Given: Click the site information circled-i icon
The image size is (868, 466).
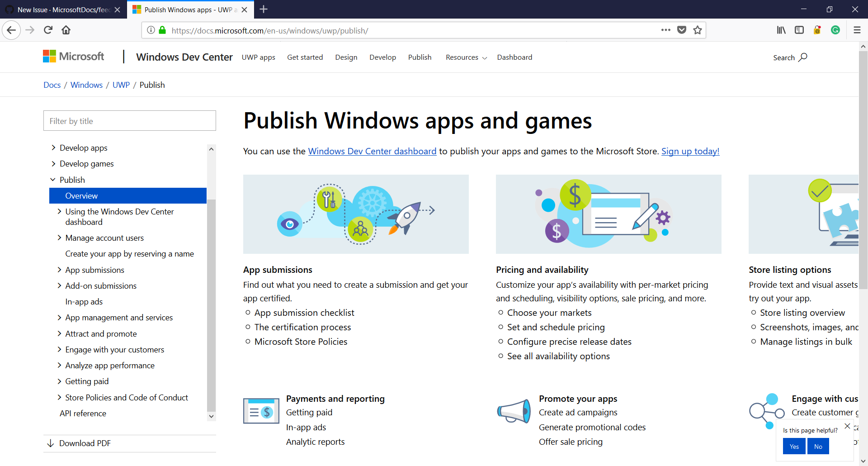Looking at the screenshot, I should point(150,30).
